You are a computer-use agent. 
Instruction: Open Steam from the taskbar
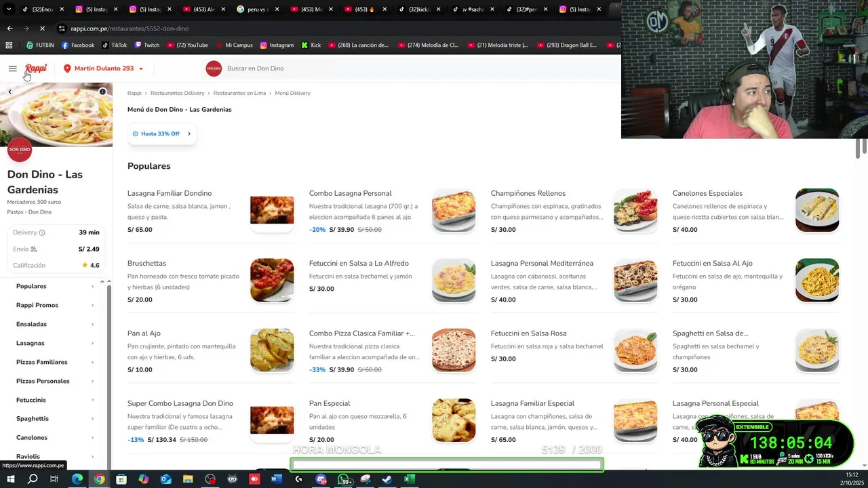[x=387, y=479]
